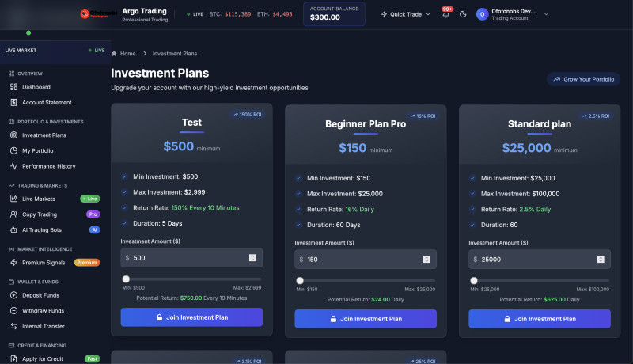Click the AI Trading Bots icon
633x364 pixels.
[13, 229]
